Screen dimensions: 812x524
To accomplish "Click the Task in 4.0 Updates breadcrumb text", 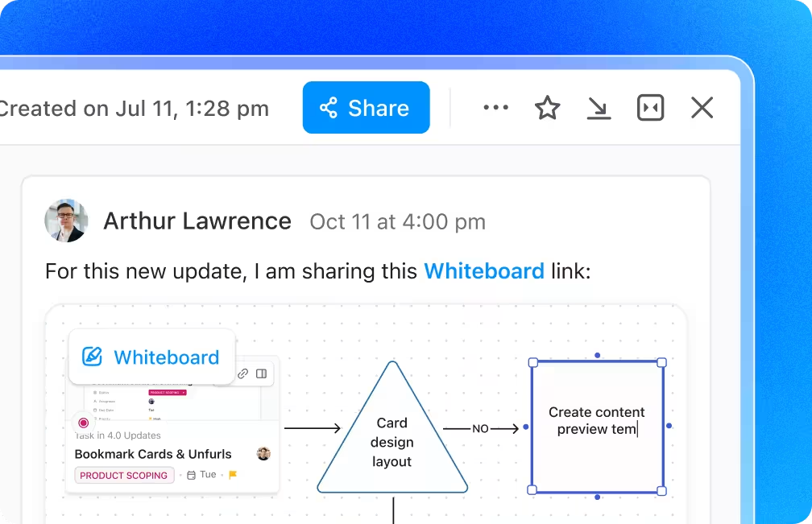I will (x=118, y=435).
